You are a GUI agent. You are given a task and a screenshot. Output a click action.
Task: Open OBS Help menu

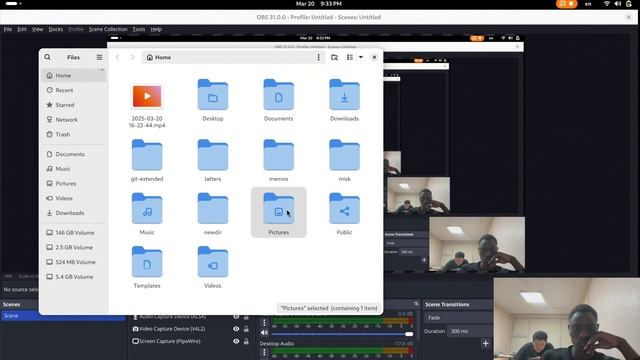tap(156, 29)
